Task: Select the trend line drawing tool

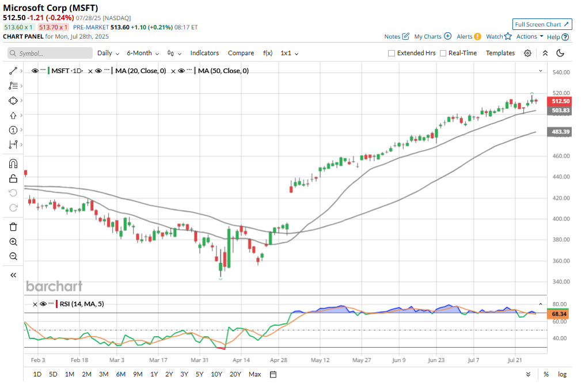Action: tap(13, 71)
